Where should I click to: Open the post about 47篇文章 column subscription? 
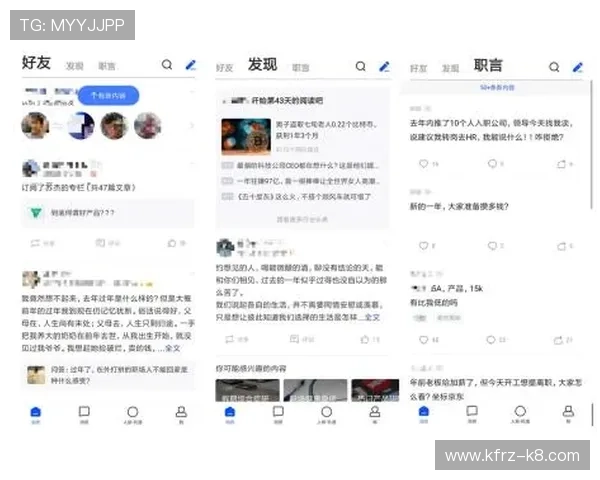[78, 188]
